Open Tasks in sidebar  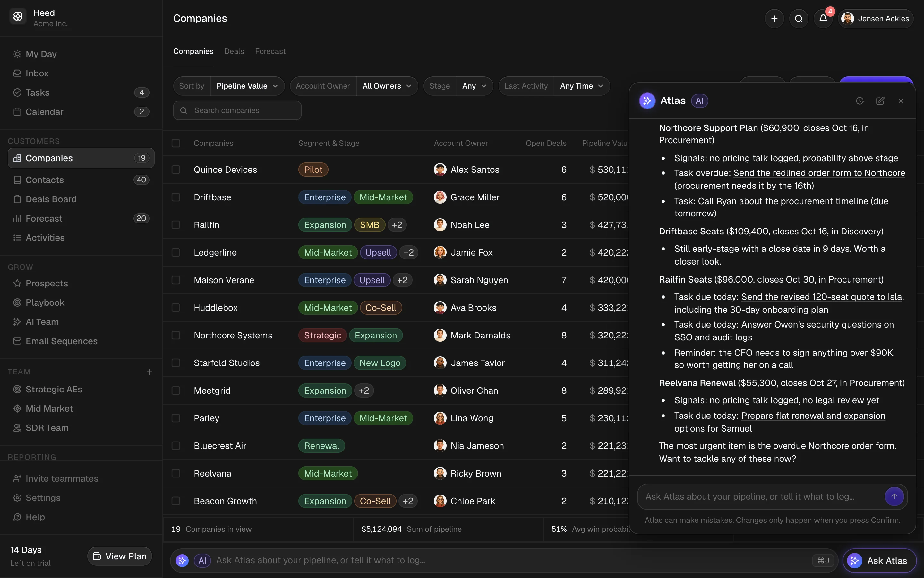pyautogui.click(x=81, y=92)
